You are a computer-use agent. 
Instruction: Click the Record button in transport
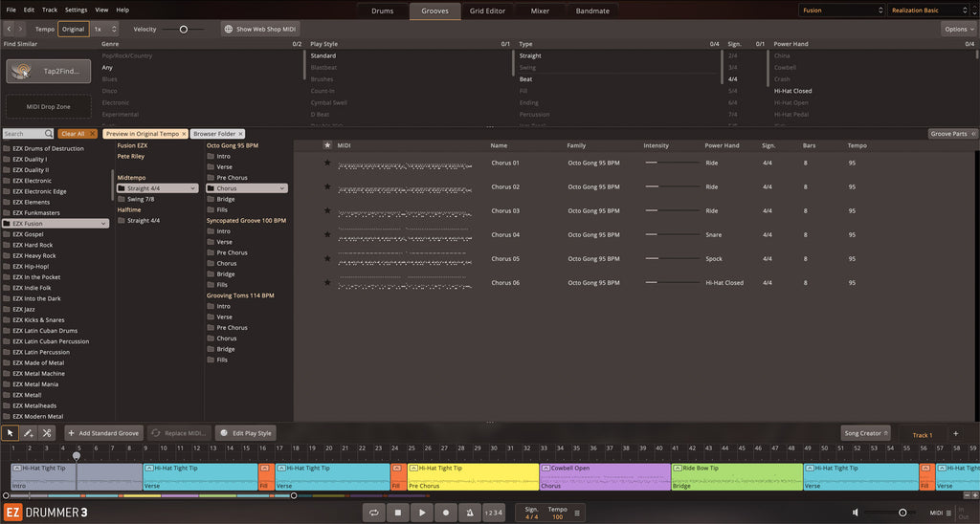coord(445,513)
